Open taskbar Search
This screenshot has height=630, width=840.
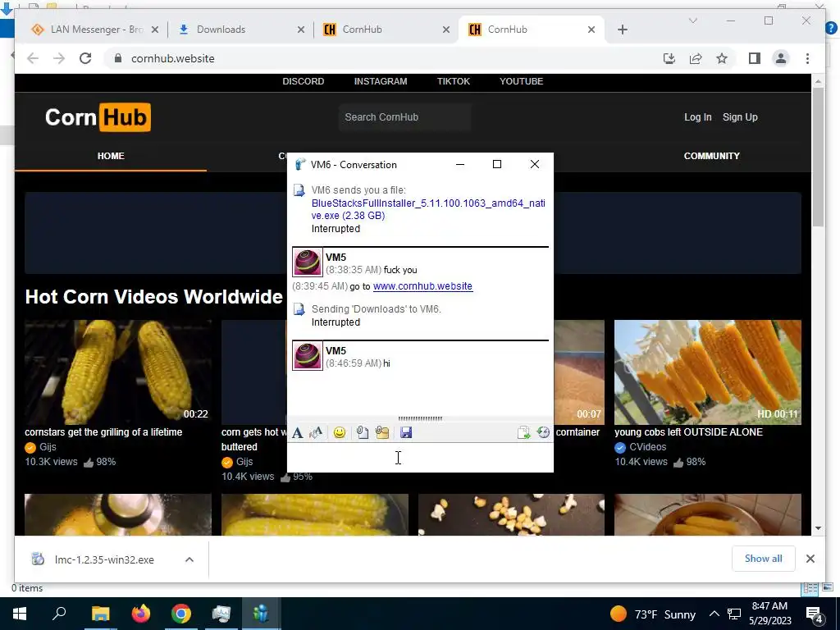point(59,614)
